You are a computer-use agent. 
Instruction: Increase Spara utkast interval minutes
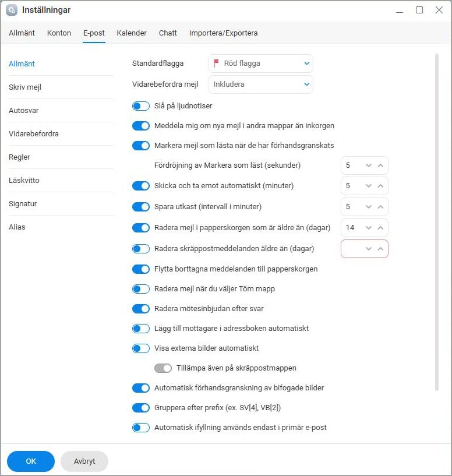point(380,207)
